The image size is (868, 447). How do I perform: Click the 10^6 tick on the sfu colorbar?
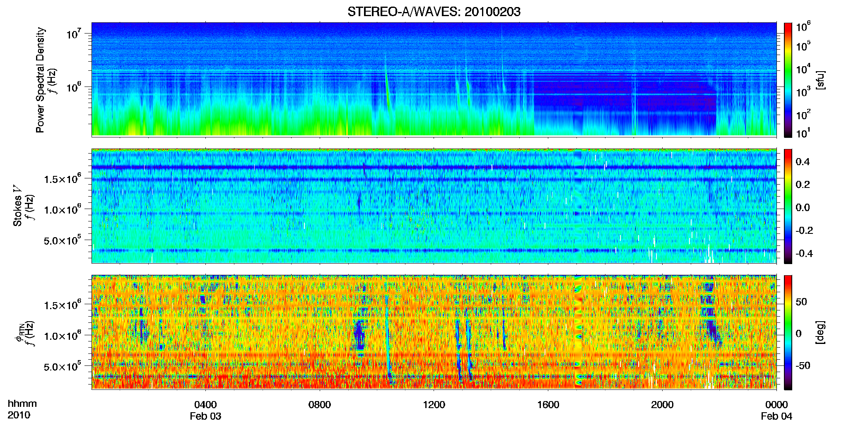pyautogui.click(x=803, y=27)
